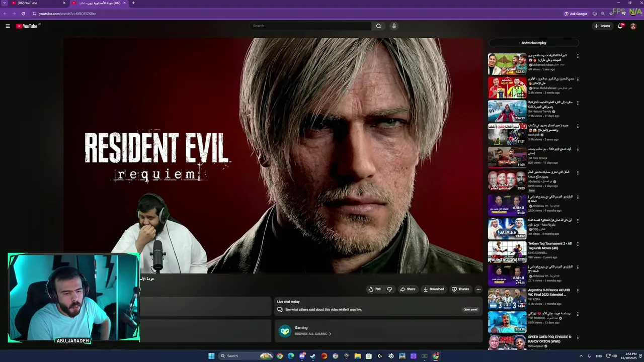
Task: Go back with the browser back arrow
Action: pos(5,14)
